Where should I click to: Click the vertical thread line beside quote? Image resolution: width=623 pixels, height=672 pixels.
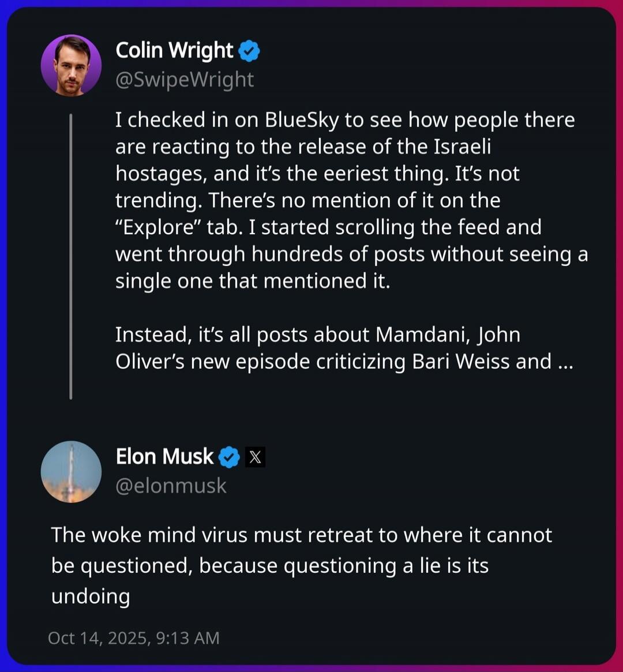pyautogui.click(x=71, y=257)
